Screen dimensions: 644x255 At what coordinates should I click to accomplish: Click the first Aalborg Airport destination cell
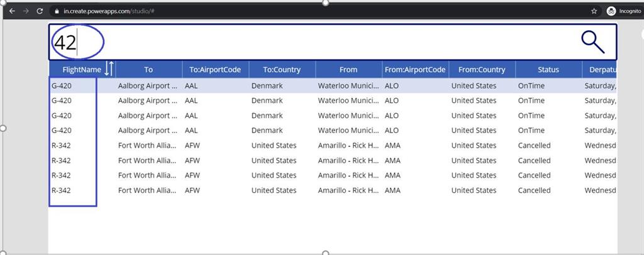coord(148,85)
